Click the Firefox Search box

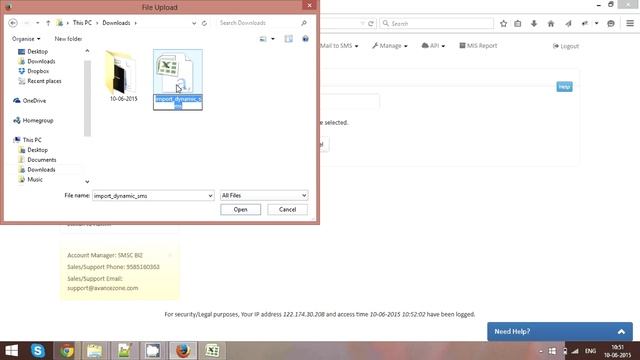[x=436, y=24]
